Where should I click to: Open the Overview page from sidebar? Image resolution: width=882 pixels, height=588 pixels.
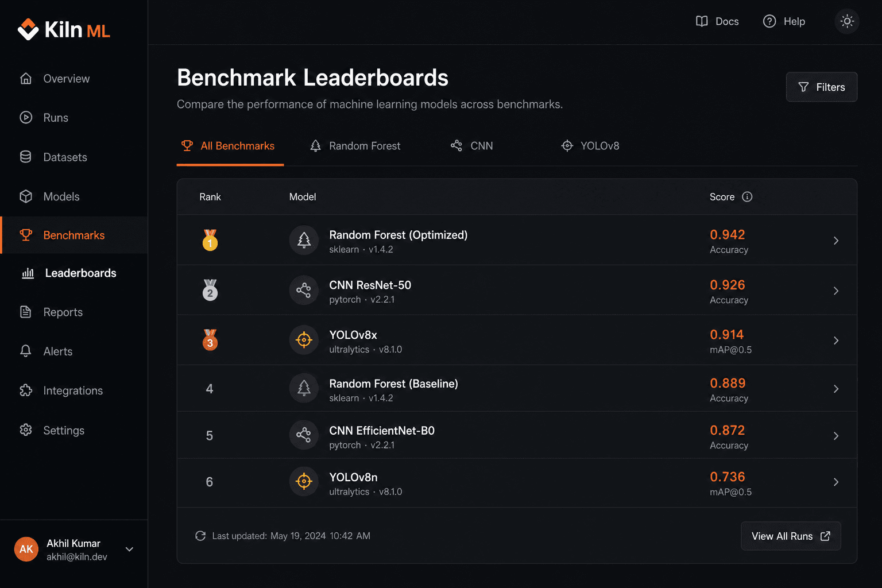[x=73, y=79]
